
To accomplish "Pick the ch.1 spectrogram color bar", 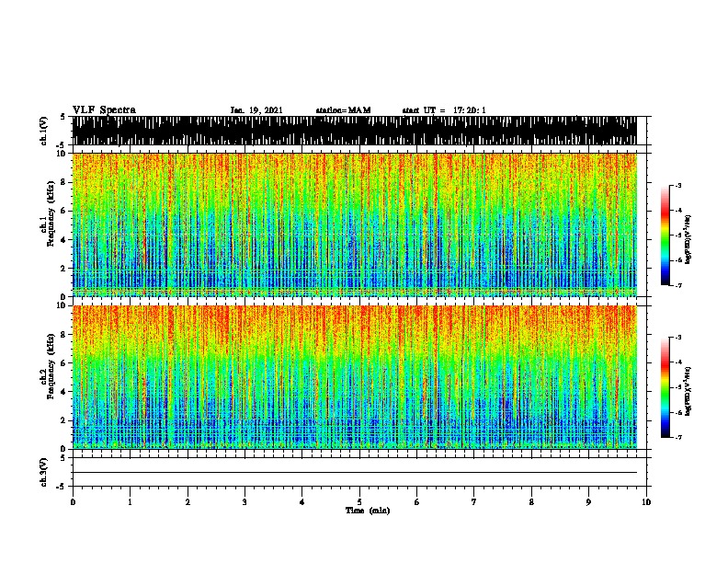I will 665,236.
